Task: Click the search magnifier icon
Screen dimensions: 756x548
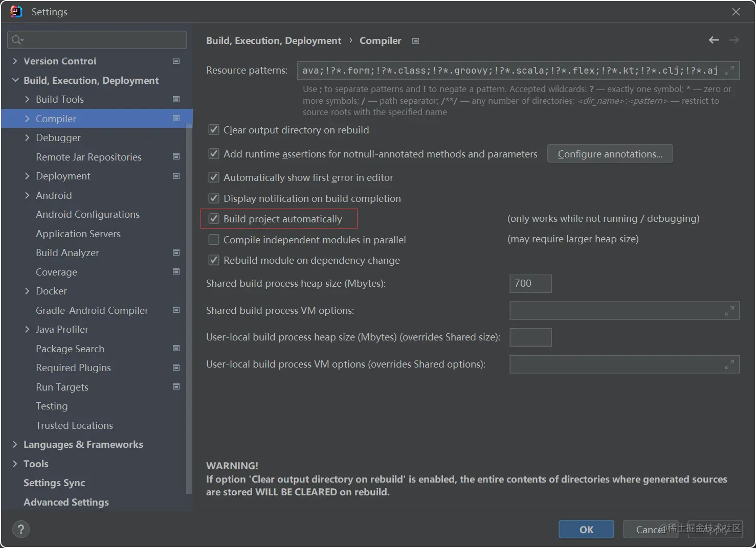Action: (17, 40)
